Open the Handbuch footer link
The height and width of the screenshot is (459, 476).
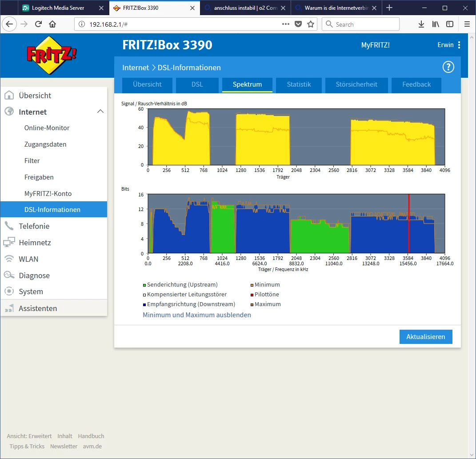point(91,436)
